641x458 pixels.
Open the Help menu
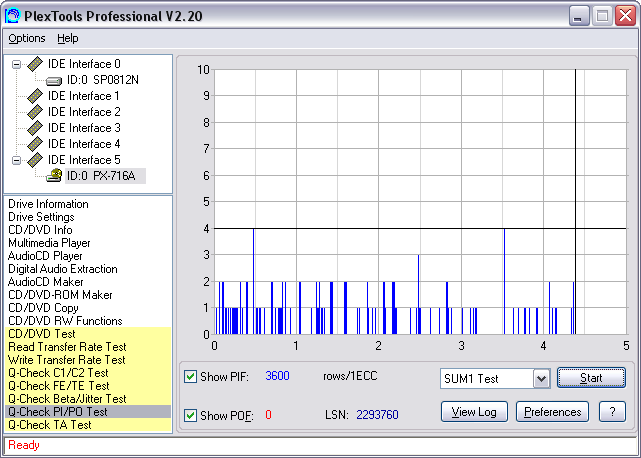(68, 38)
